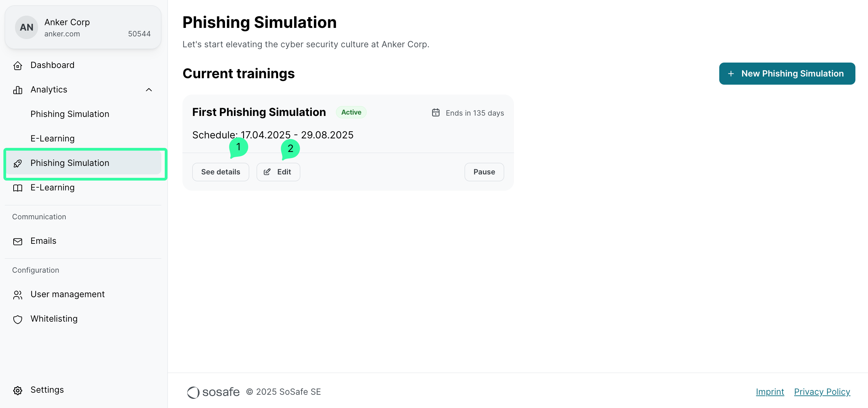Pause the First Phishing Simulation
This screenshot has width=868, height=408.
pos(484,172)
